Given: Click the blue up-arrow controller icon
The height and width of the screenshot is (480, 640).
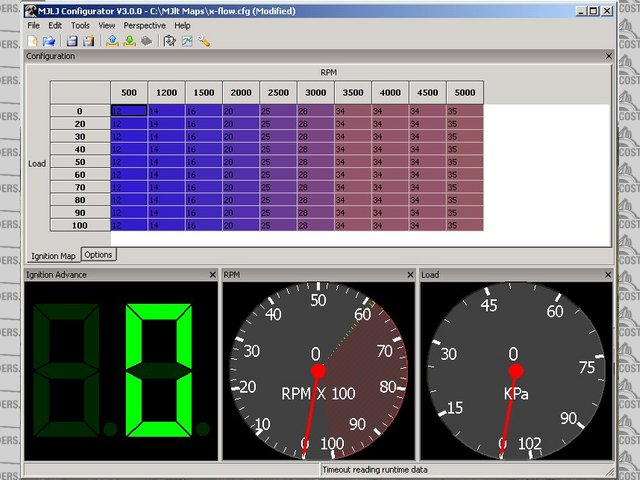Looking at the screenshot, I should [112, 41].
